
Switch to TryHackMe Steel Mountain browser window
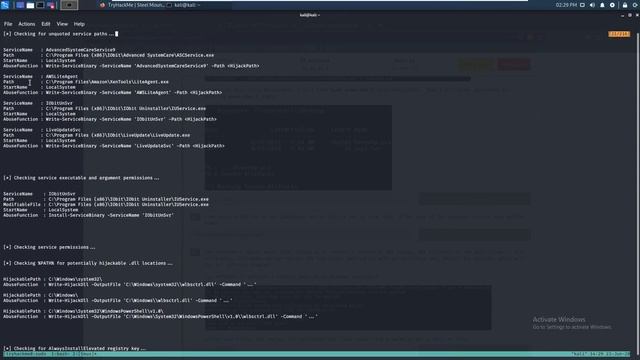(x=132, y=5)
